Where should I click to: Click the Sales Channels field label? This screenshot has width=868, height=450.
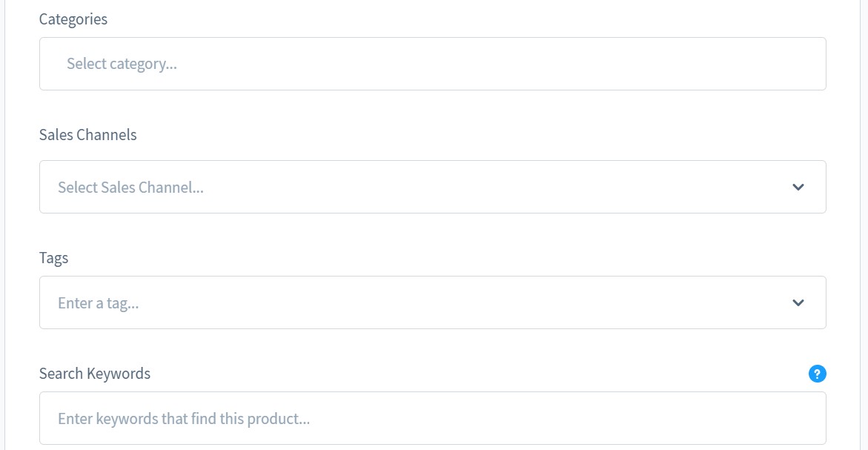click(88, 135)
